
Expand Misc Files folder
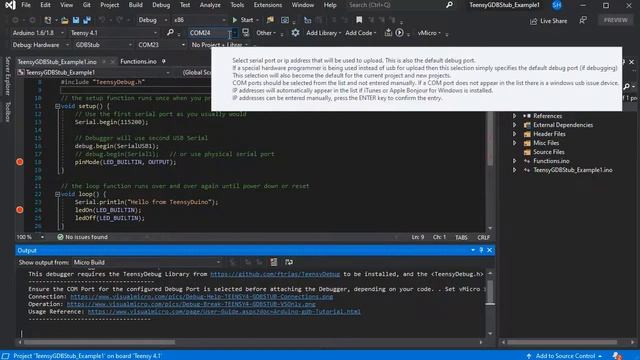pos(514,143)
